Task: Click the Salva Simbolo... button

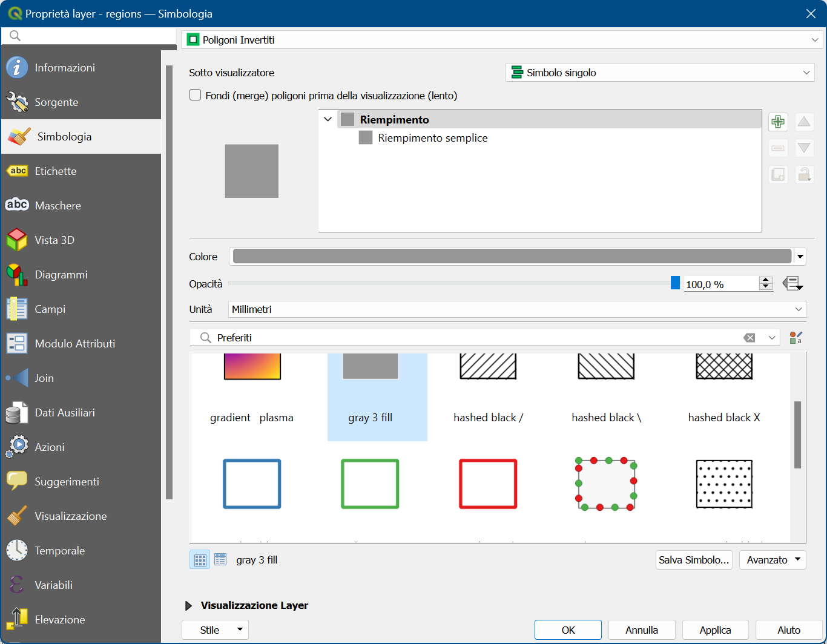Action: (694, 560)
